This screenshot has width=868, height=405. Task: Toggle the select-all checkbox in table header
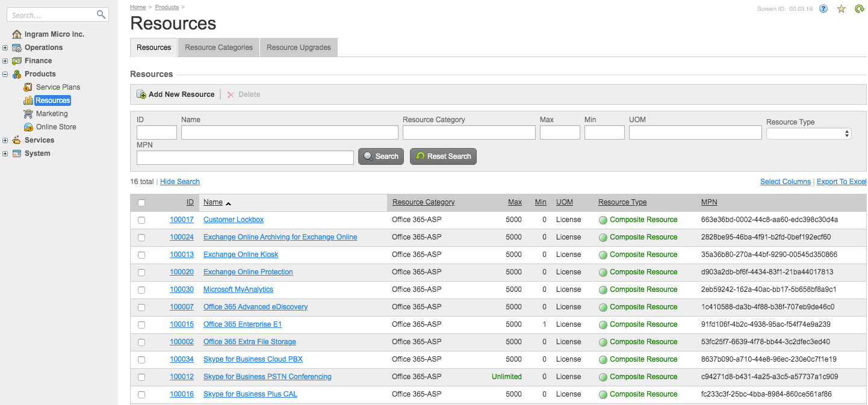(x=141, y=203)
